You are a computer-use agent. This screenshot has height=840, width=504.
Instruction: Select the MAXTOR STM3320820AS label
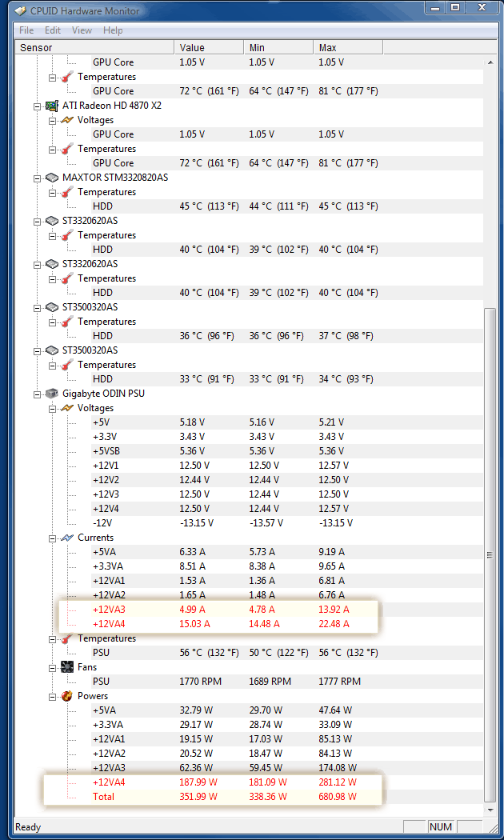coord(114,178)
